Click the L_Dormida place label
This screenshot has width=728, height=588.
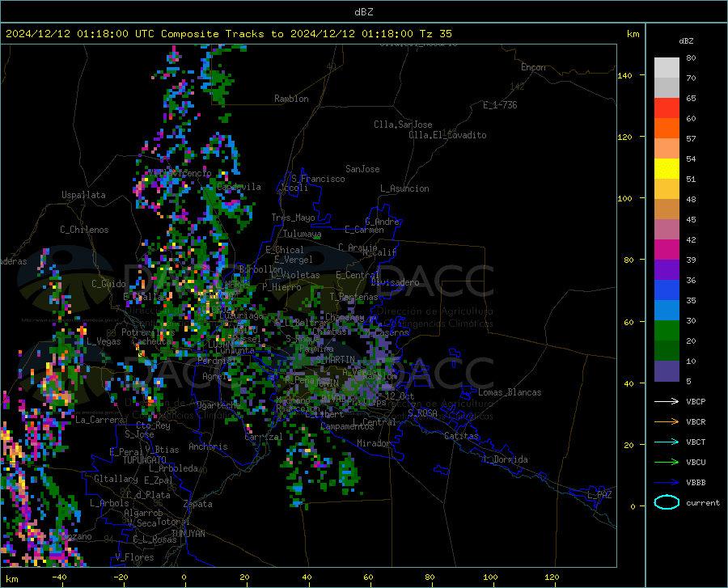point(505,459)
